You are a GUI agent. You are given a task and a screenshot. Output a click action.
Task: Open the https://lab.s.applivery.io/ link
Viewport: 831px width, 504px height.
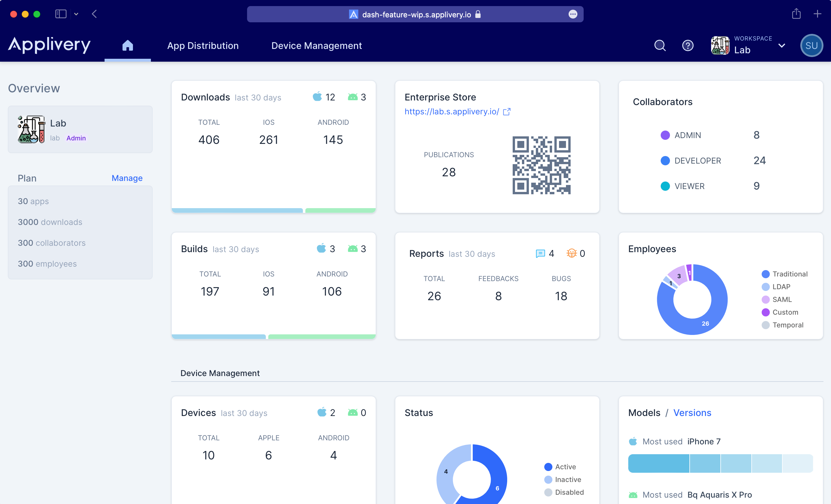pos(452,111)
